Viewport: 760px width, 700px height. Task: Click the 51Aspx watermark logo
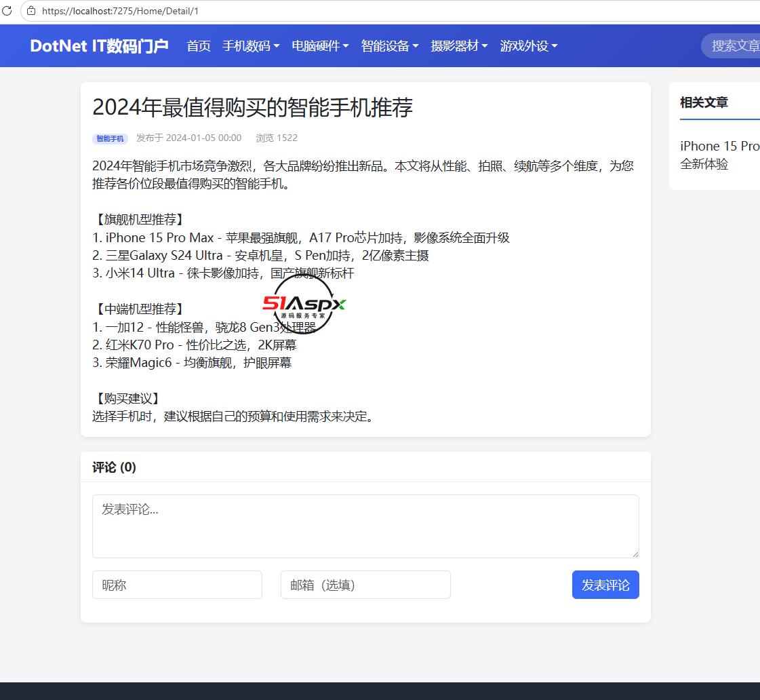[x=304, y=304]
